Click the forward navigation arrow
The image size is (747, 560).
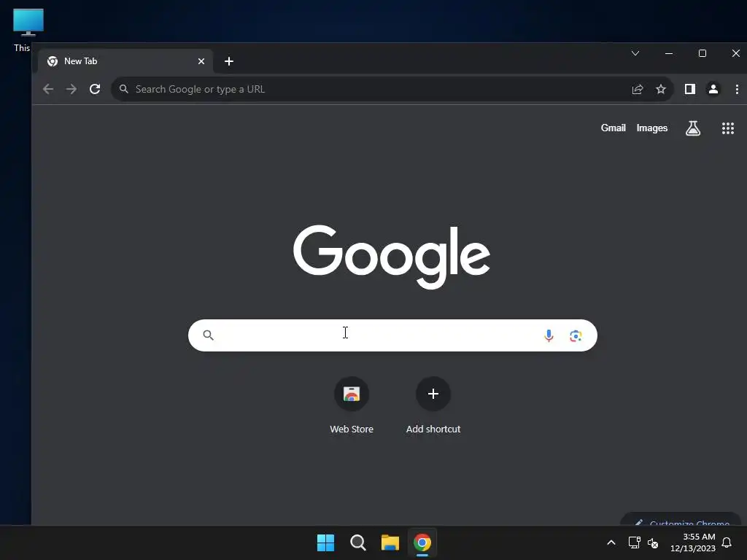pos(71,89)
